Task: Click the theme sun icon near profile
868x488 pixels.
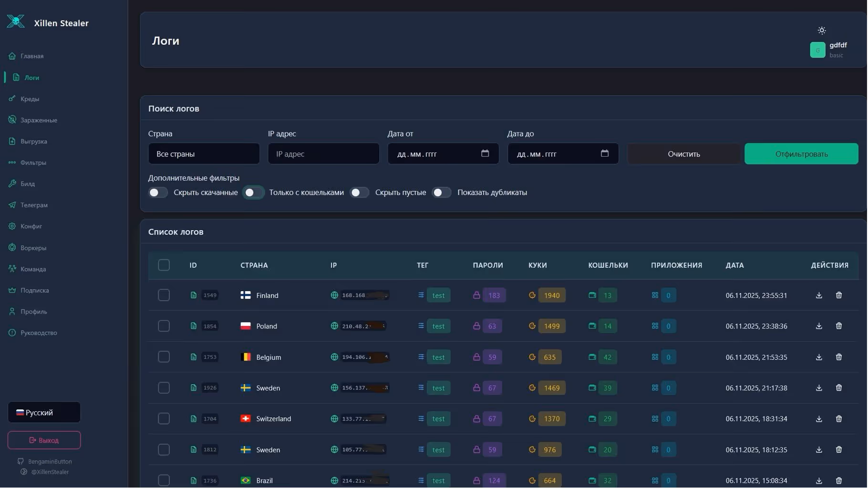Action: [821, 30]
